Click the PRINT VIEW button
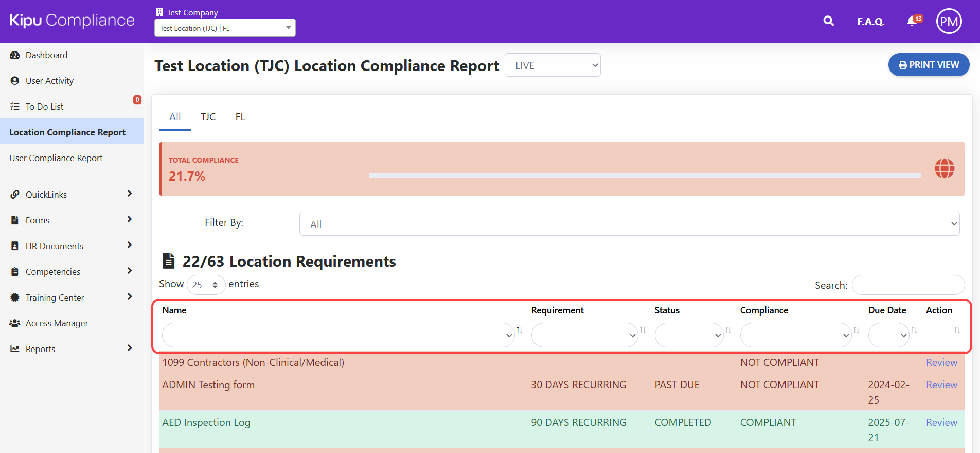Image resolution: width=980 pixels, height=453 pixels. (x=929, y=65)
